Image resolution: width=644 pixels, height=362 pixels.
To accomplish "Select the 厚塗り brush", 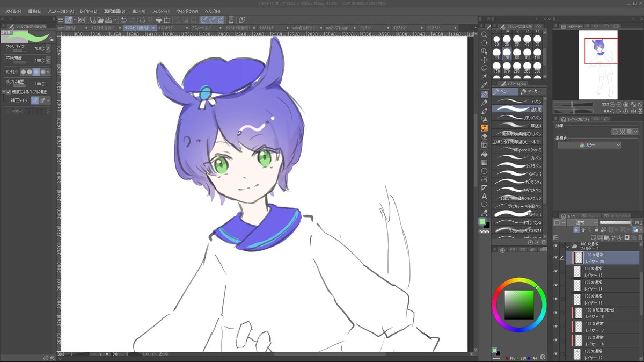I will (518, 125).
